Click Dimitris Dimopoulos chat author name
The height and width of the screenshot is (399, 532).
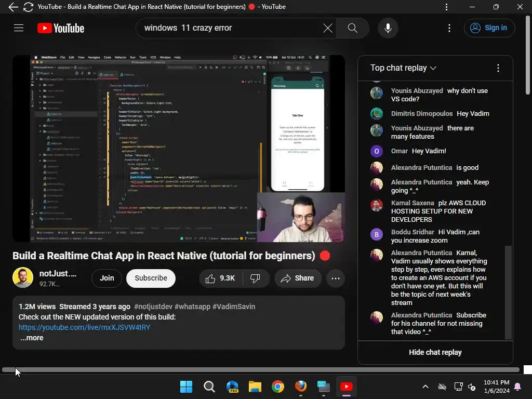point(422,114)
